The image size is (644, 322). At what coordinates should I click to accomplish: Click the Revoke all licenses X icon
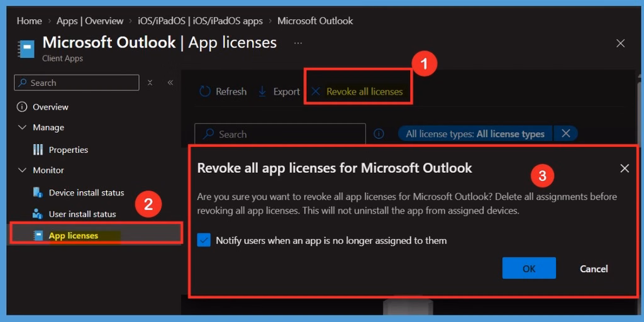click(316, 91)
